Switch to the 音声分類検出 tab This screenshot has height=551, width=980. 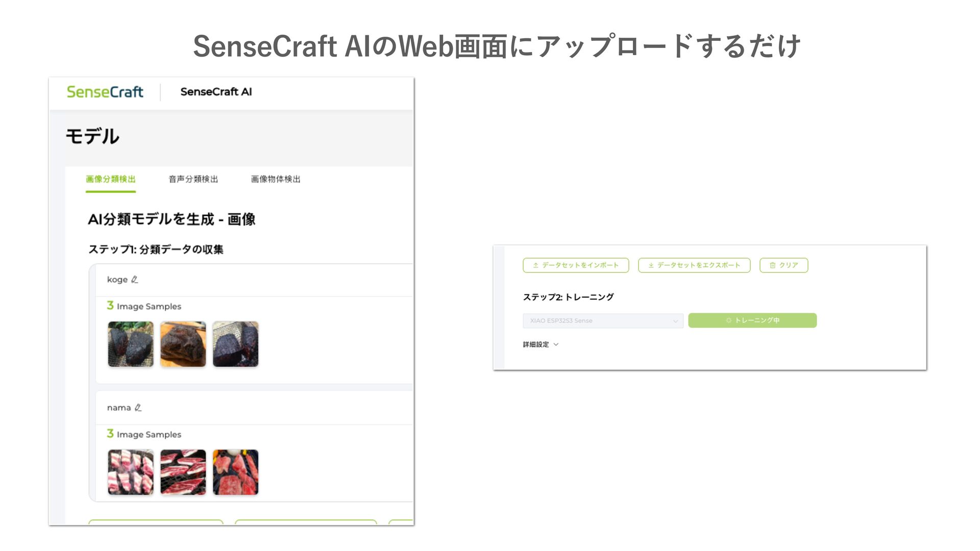click(193, 179)
